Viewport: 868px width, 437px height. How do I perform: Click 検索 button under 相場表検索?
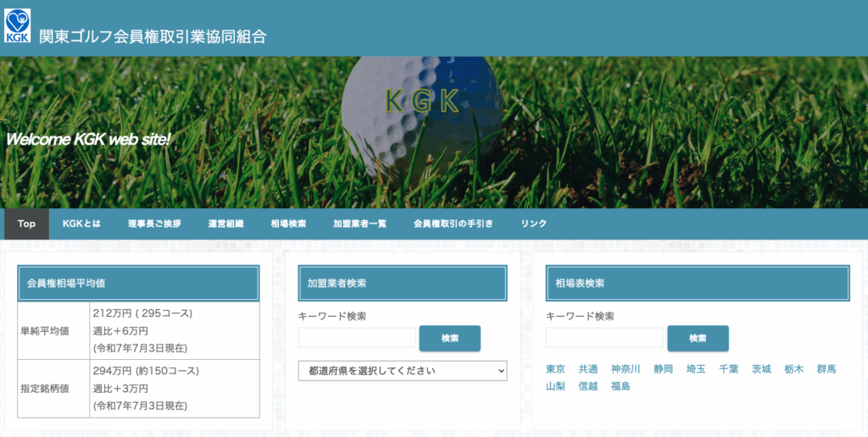(x=698, y=338)
